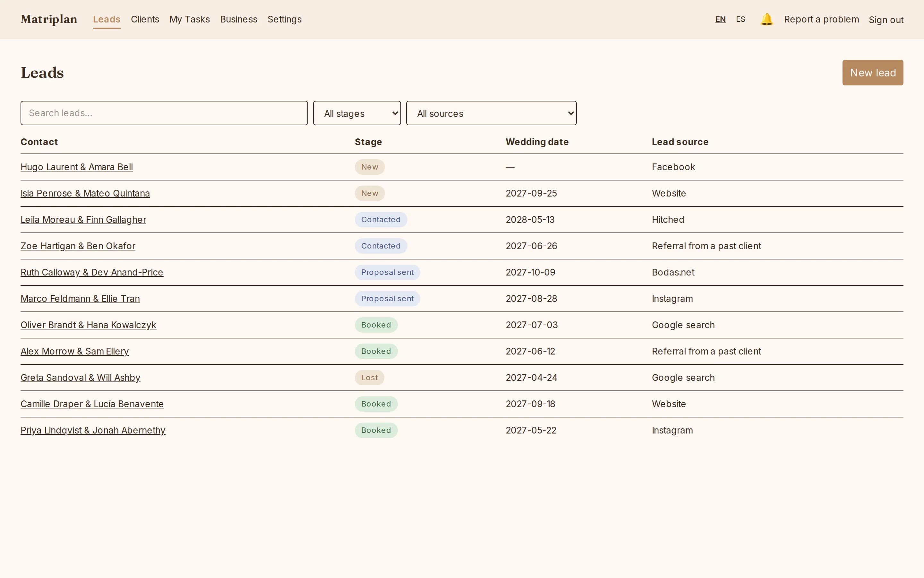Open lead Leila Moreau & Finn Gallagher

click(x=83, y=220)
